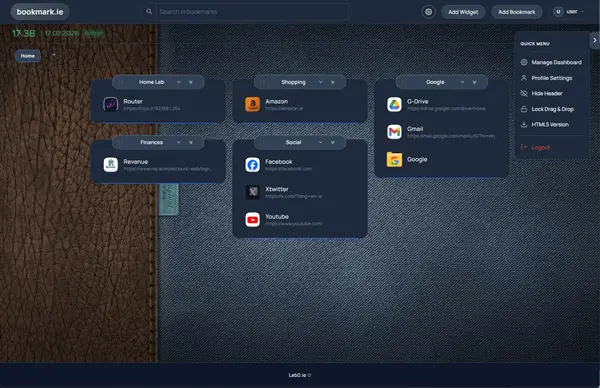Open Manage Dashboard from Quick Menu
Screen dimensions: 600x388
[551, 62]
